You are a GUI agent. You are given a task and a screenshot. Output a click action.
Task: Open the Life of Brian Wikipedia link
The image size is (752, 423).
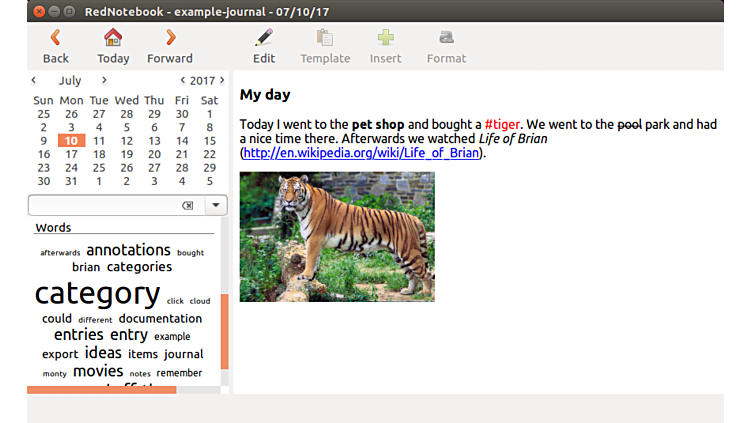(x=362, y=153)
